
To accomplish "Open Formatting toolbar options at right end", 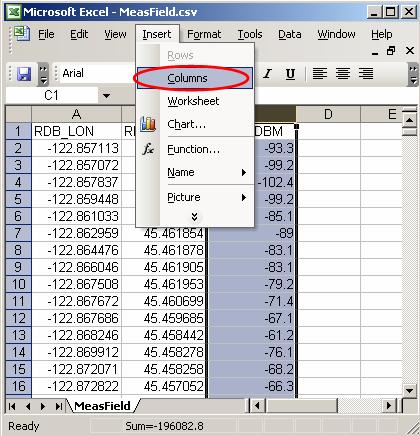I will point(413,74).
